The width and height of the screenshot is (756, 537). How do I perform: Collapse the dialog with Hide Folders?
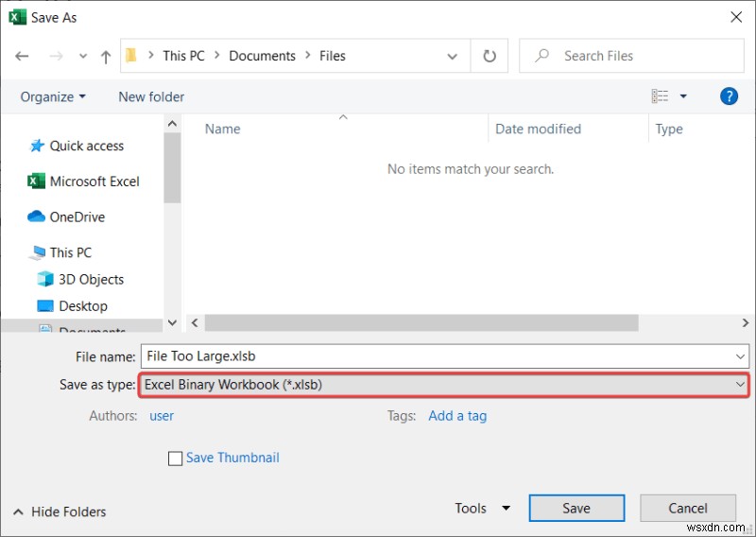tap(59, 511)
